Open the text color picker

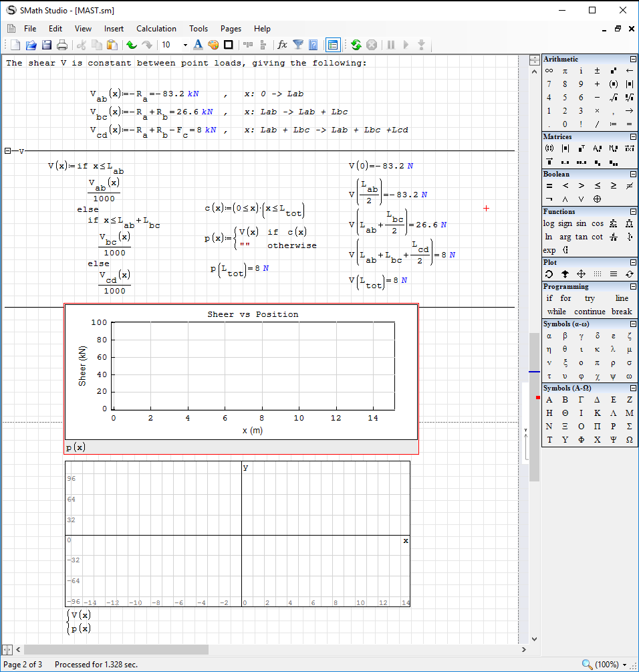click(x=198, y=45)
